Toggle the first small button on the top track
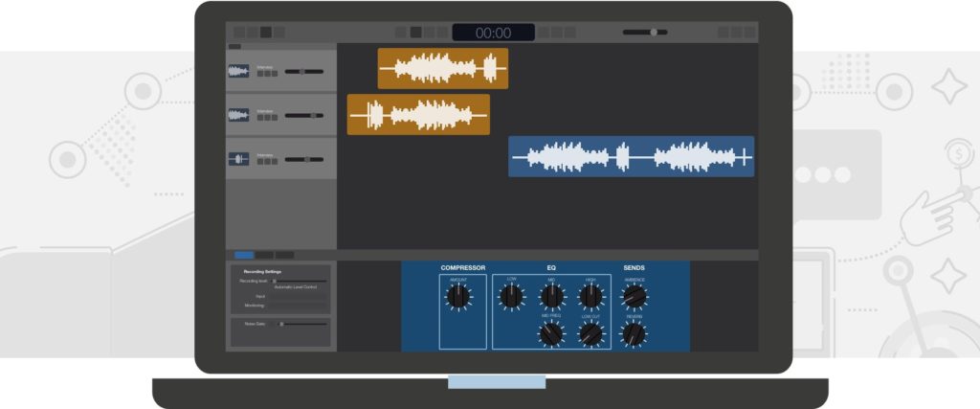 click(x=261, y=74)
